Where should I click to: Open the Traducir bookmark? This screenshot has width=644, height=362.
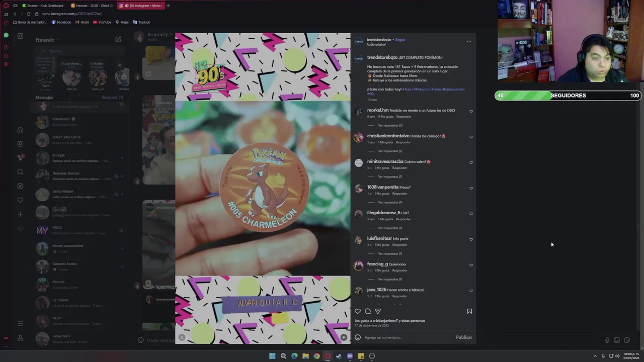pos(141,22)
